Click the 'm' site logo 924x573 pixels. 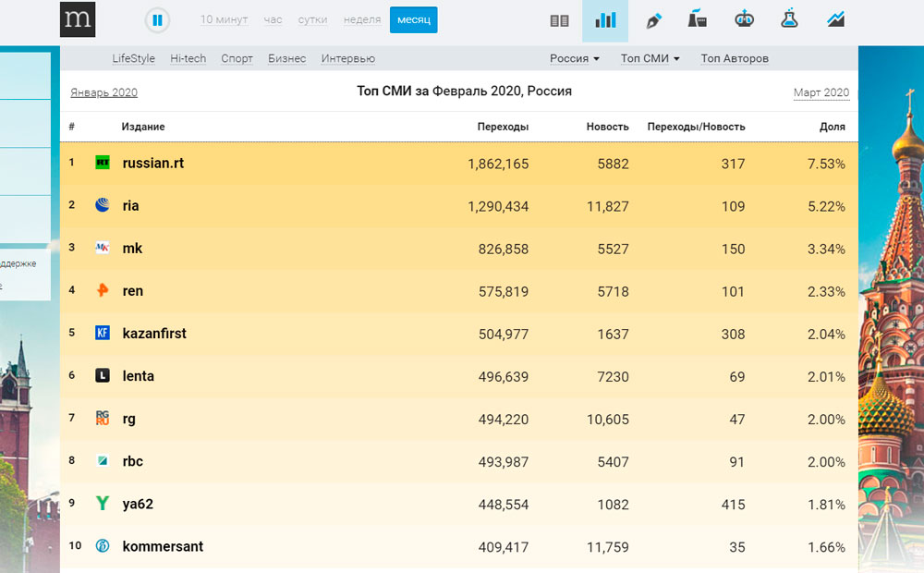point(78,19)
